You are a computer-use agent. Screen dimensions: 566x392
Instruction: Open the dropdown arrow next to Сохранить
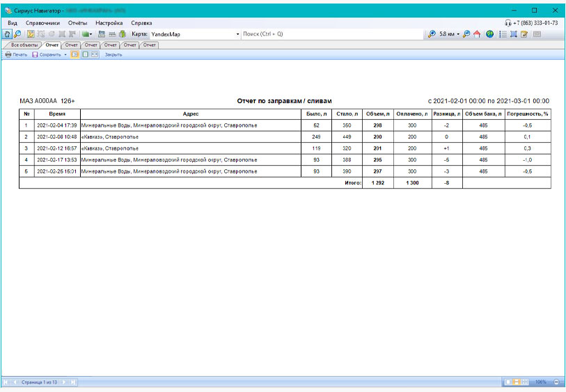(65, 54)
